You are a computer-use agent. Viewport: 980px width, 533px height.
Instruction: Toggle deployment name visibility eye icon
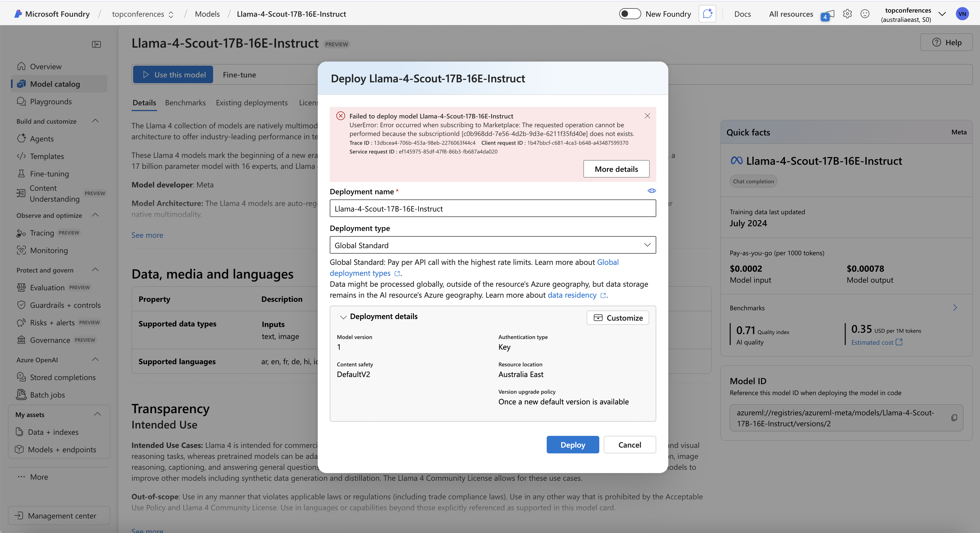651,191
